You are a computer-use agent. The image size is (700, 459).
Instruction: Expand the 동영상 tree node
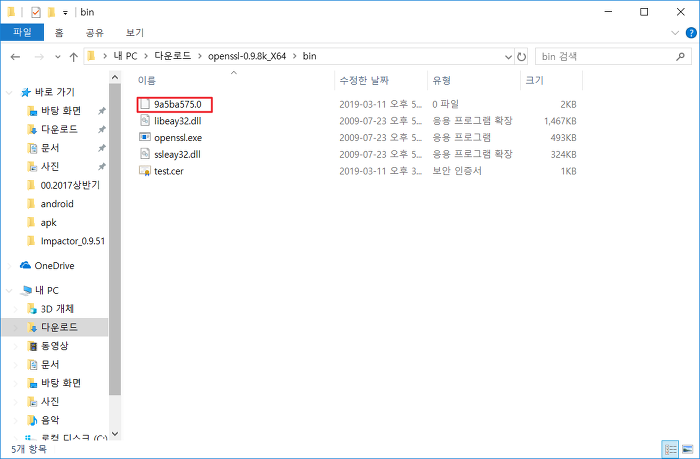16,346
